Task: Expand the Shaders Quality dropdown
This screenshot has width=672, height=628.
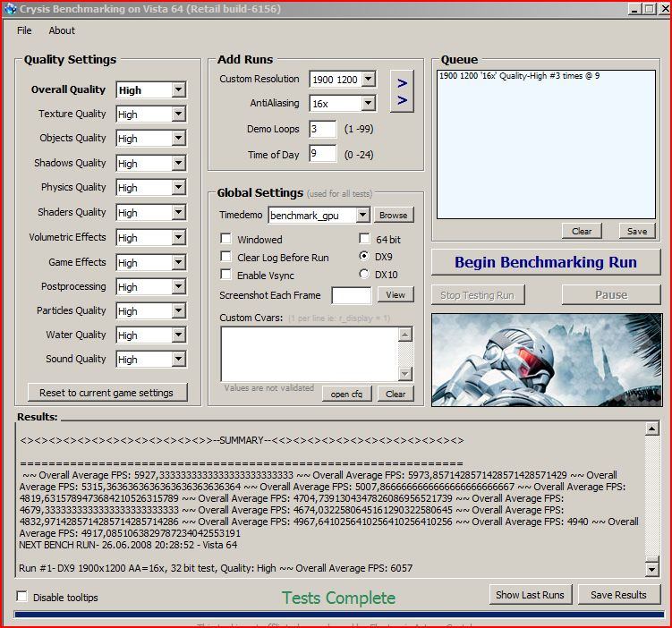Action: 178,213
